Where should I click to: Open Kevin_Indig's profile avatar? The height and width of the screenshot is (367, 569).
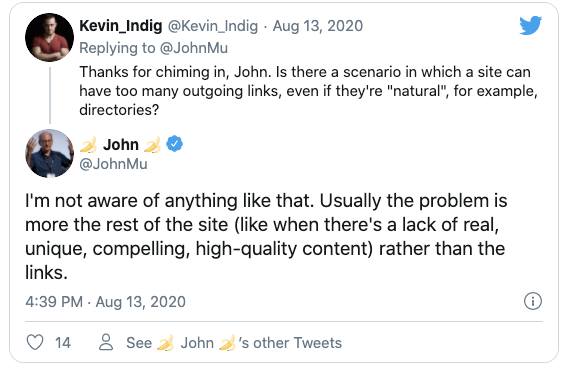pos(49,37)
